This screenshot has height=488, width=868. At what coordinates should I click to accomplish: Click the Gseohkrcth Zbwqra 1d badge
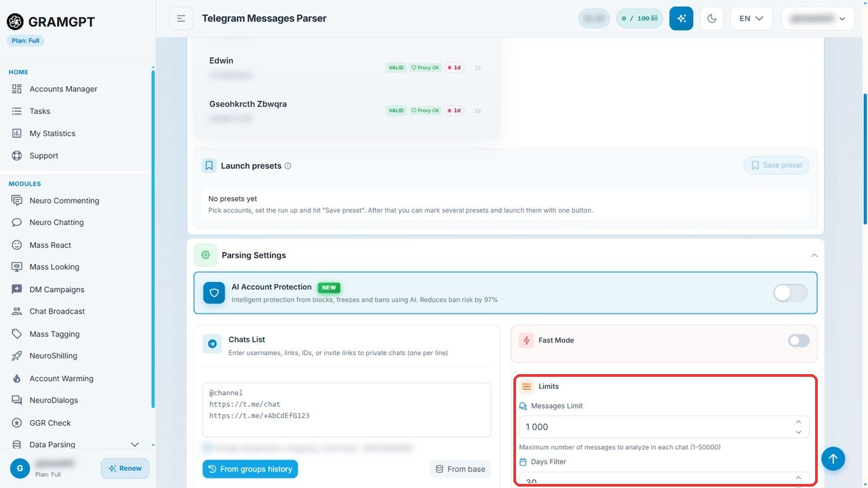click(x=454, y=110)
